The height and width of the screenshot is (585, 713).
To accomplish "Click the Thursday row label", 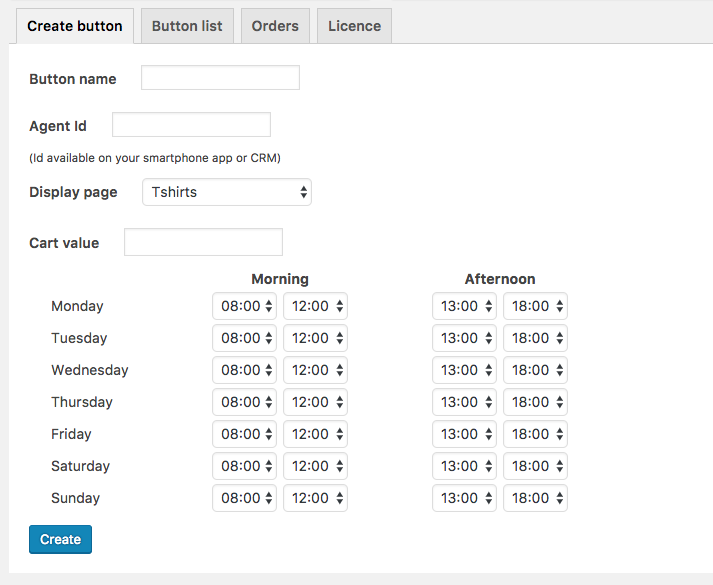I will point(82,402).
